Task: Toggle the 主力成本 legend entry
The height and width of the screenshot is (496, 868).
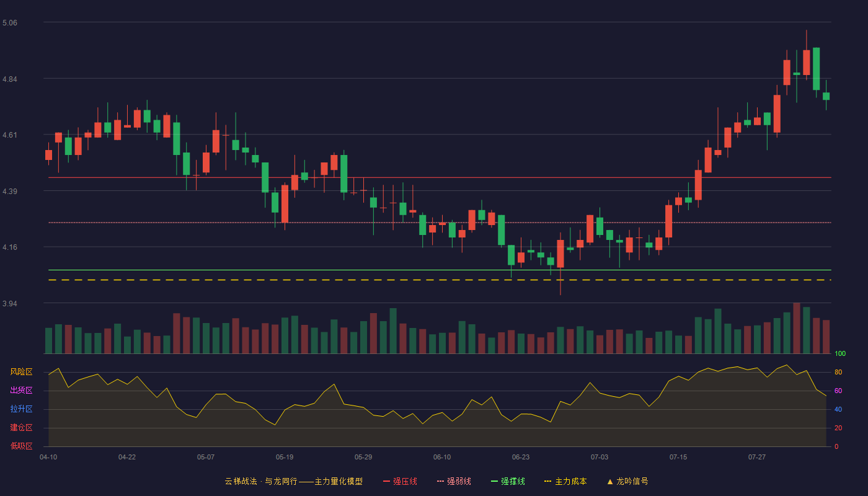Action: [x=565, y=481]
